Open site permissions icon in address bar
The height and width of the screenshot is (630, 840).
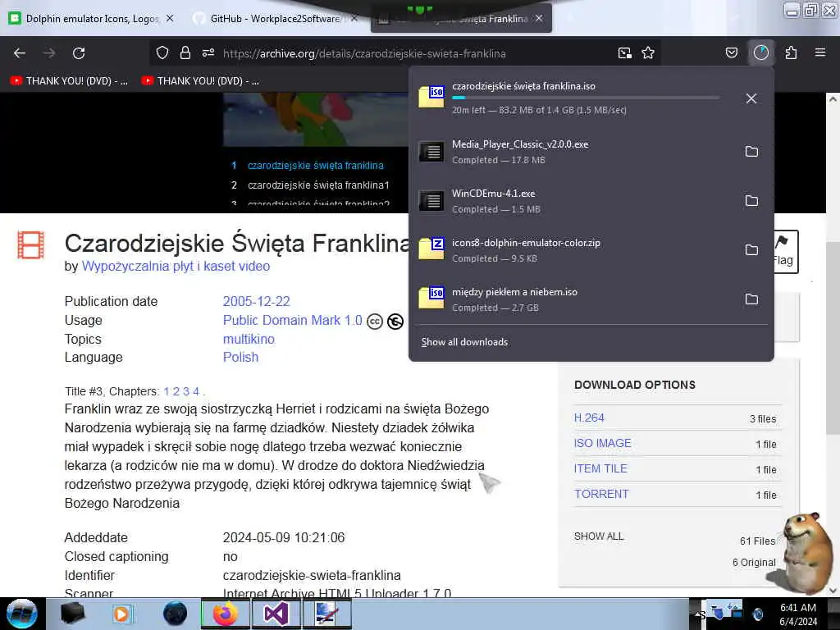(x=208, y=53)
